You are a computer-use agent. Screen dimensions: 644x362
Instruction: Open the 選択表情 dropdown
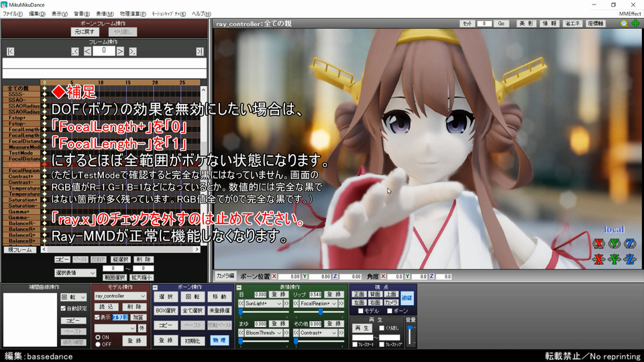pyautogui.click(x=75, y=273)
